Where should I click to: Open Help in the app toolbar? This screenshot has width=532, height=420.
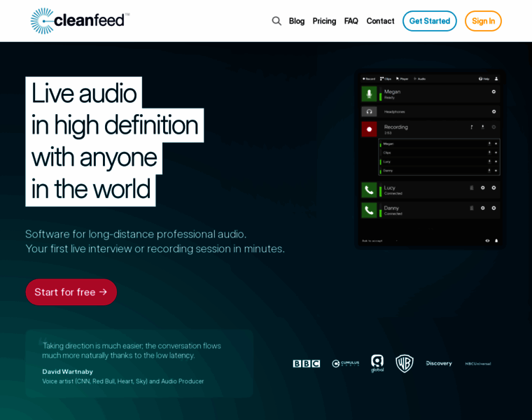pyautogui.click(x=484, y=78)
